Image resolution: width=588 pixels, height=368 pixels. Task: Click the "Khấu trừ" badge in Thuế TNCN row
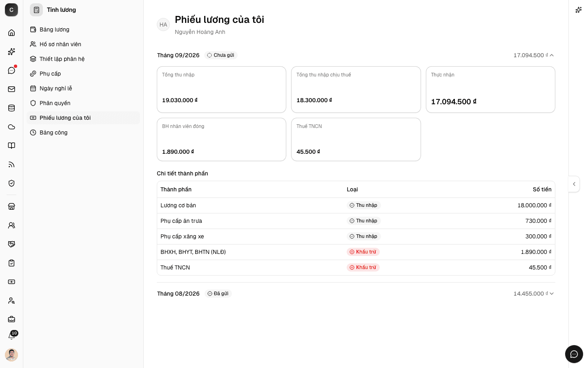pyautogui.click(x=363, y=267)
